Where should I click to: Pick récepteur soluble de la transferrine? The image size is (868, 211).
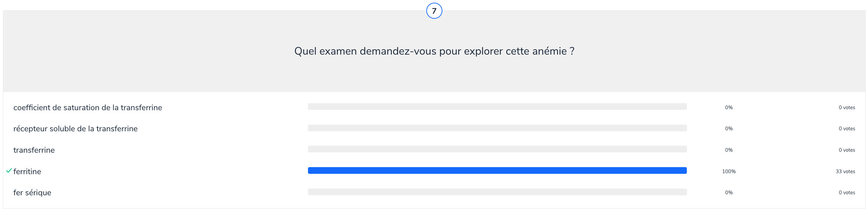click(x=75, y=129)
